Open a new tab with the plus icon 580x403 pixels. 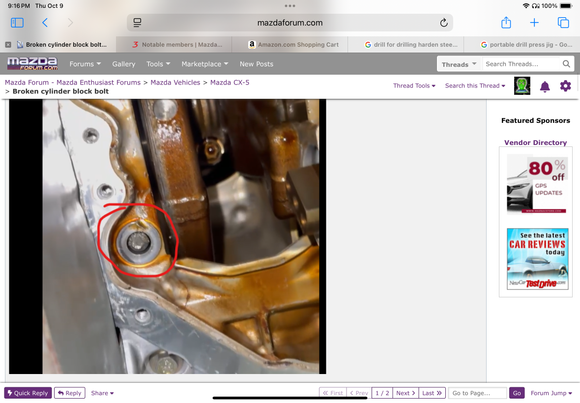534,23
